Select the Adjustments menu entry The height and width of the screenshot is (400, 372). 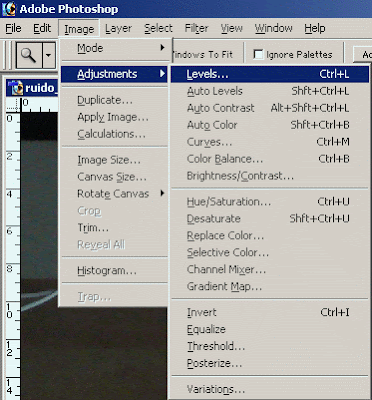coord(114,74)
